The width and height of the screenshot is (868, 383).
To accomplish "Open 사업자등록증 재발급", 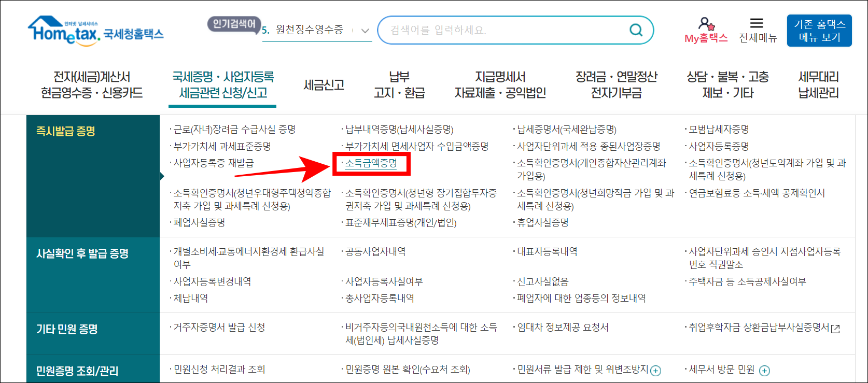I will [x=214, y=163].
